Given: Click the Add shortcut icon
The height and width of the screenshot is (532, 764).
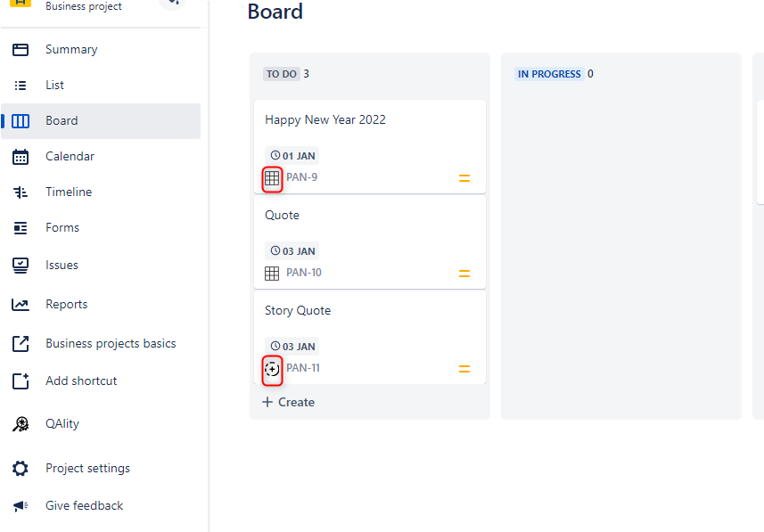Looking at the screenshot, I should point(21,381).
